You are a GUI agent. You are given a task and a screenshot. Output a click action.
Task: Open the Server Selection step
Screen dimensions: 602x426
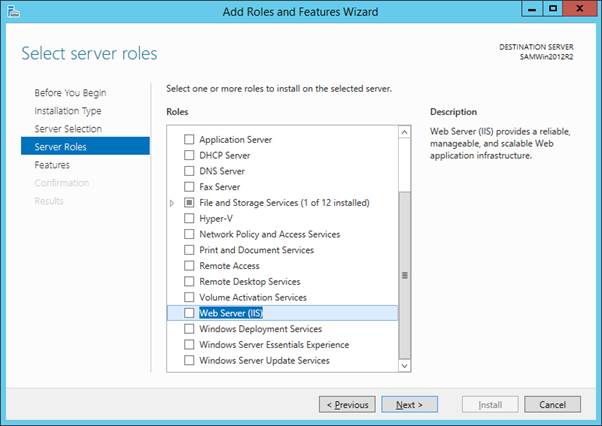pyautogui.click(x=68, y=129)
